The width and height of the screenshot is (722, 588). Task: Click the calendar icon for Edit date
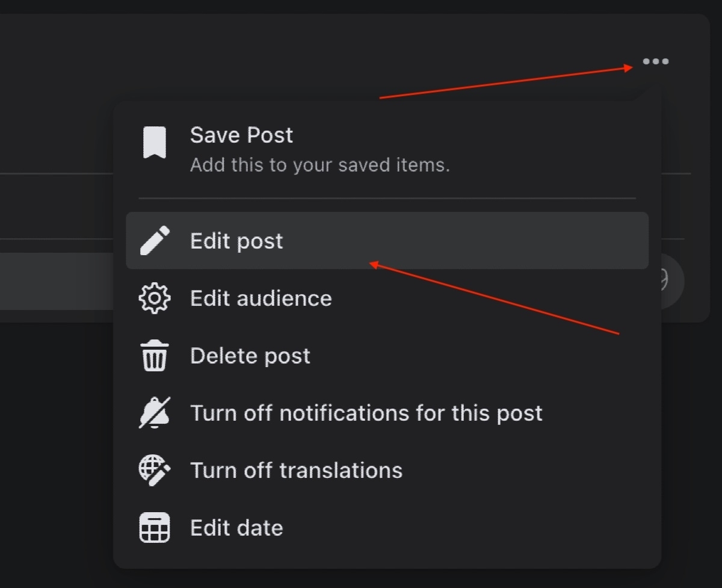155,528
